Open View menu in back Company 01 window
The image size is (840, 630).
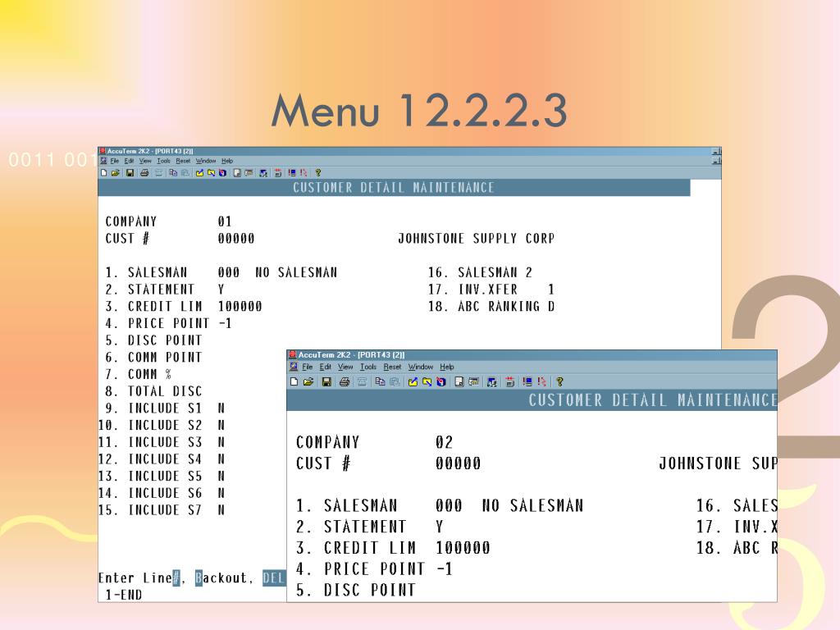tap(145, 161)
